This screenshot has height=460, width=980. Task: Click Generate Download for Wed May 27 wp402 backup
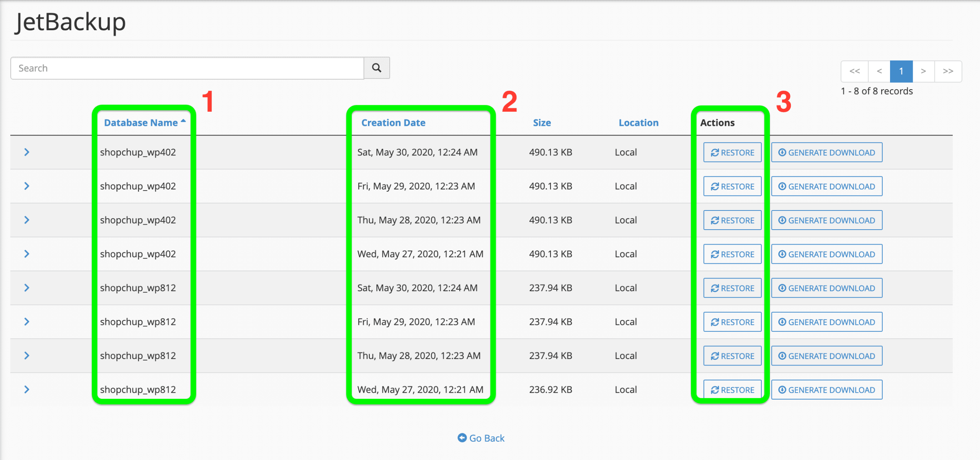point(826,254)
